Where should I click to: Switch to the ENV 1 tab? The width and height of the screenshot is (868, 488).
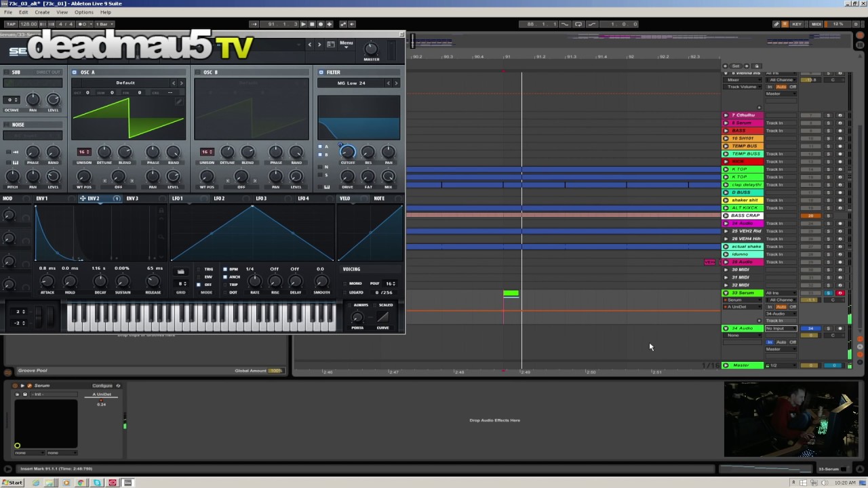42,199
